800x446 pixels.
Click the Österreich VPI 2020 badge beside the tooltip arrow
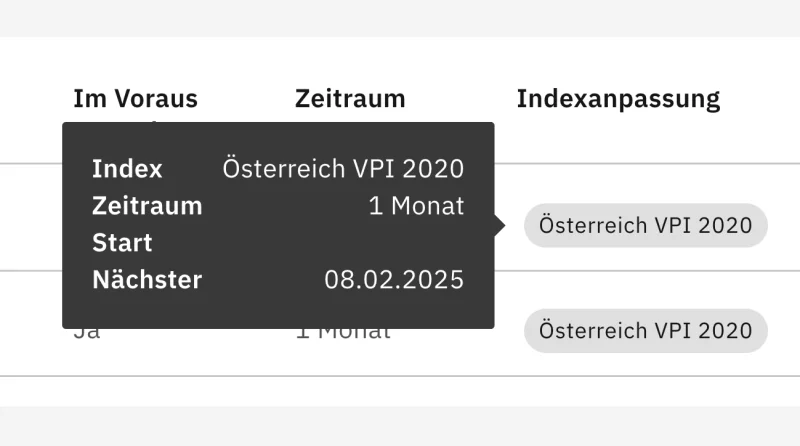(645, 226)
